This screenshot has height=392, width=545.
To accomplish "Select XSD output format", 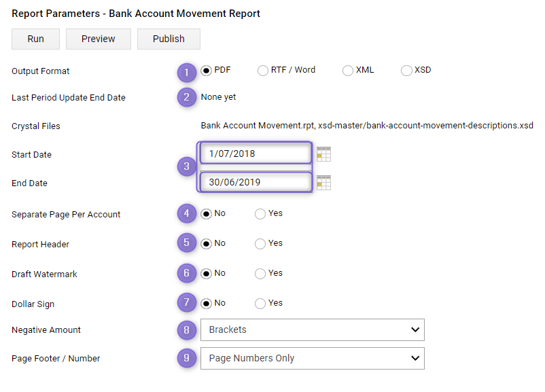I will point(406,71).
